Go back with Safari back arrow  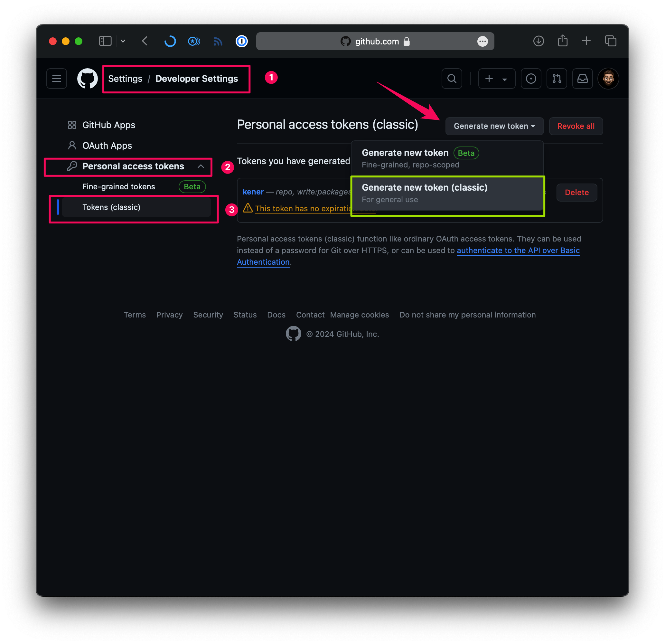145,41
